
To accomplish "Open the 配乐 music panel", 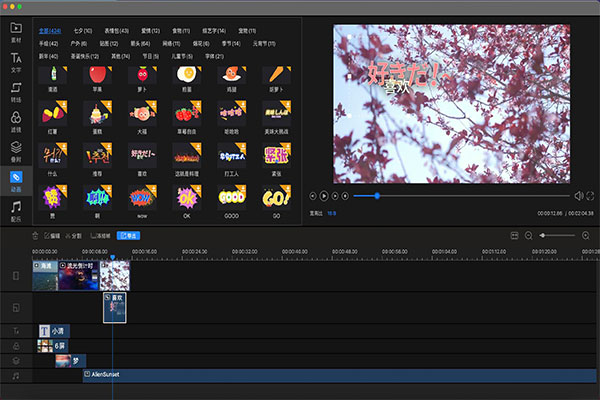I will click(14, 212).
